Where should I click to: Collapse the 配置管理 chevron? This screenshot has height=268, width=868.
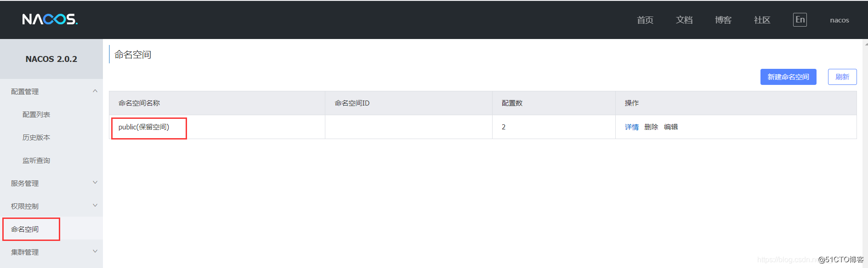click(x=95, y=91)
